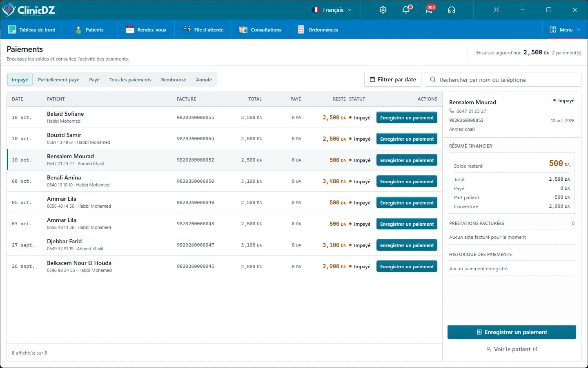Open messages icon with 383 badge
Image resolution: width=588 pixels, height=368 pixels.
(x=429, y=10)
